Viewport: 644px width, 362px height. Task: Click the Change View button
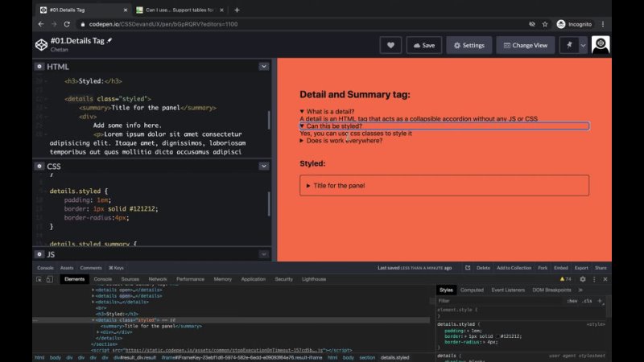[526, 45]
